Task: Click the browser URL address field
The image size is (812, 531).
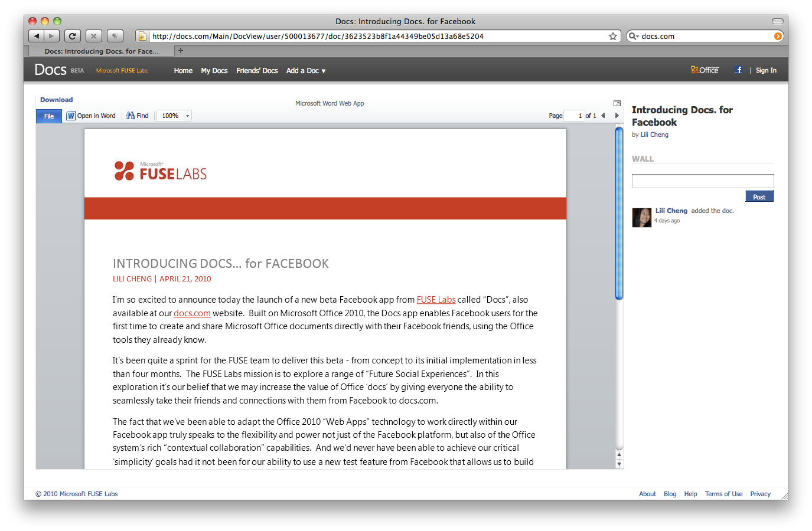Action: 378,36
